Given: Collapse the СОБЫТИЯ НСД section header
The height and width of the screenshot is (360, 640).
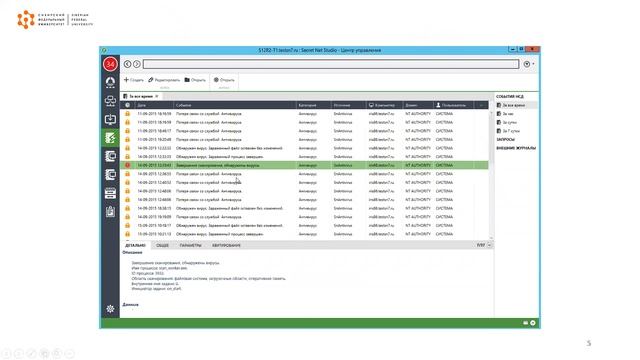Looking at the screenshot, I should coord(510,96).
